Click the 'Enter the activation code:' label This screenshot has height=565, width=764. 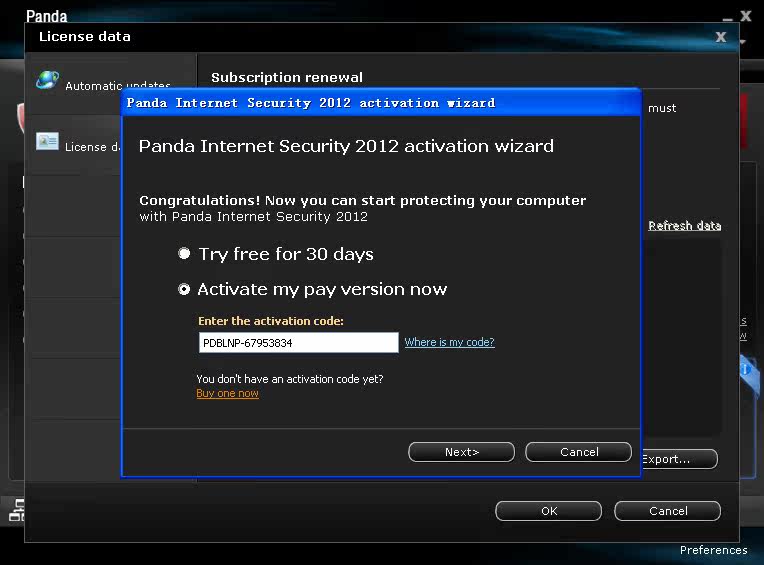click(x=271, y=321)
